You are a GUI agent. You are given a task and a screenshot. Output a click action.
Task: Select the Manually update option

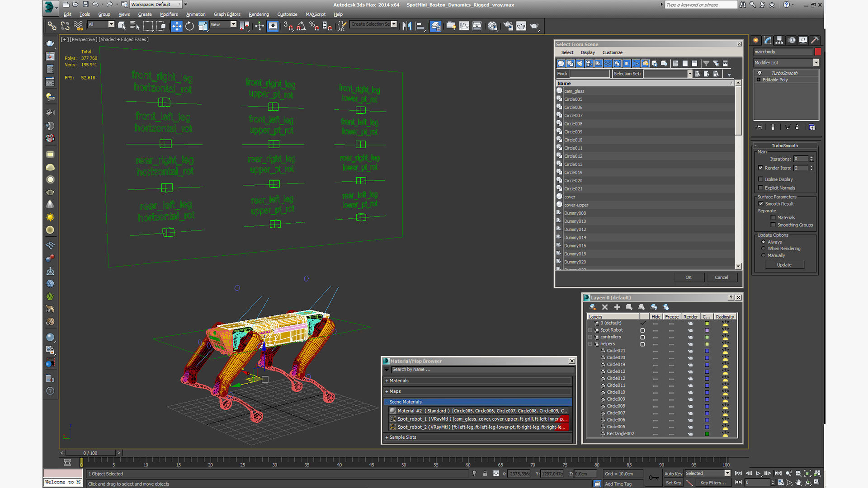click(x=764, y=255)
